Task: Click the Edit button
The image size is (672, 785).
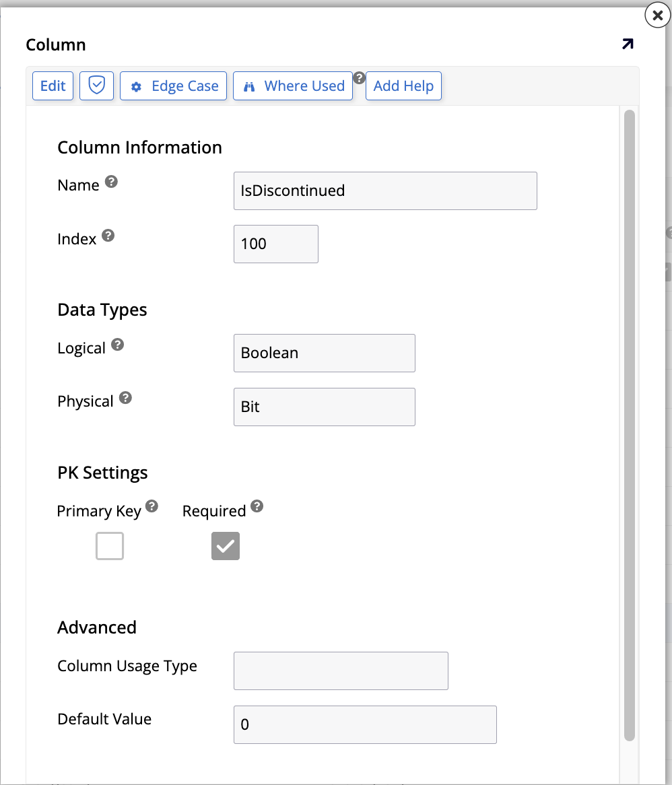Action: click(x=53, y=86)
